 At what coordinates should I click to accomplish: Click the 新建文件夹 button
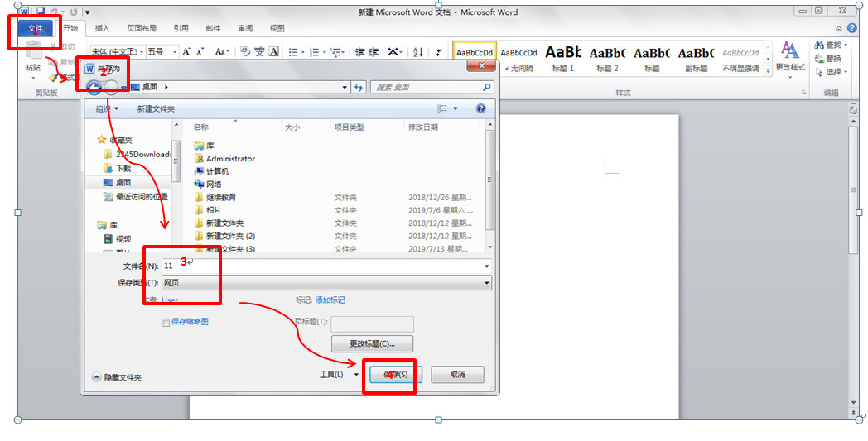tap(156, 109)
